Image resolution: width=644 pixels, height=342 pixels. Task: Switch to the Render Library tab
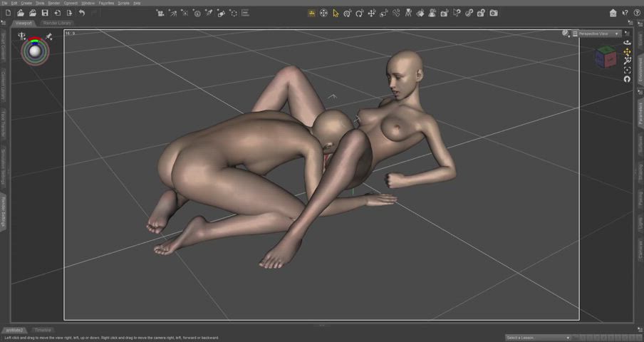point(57,23)
